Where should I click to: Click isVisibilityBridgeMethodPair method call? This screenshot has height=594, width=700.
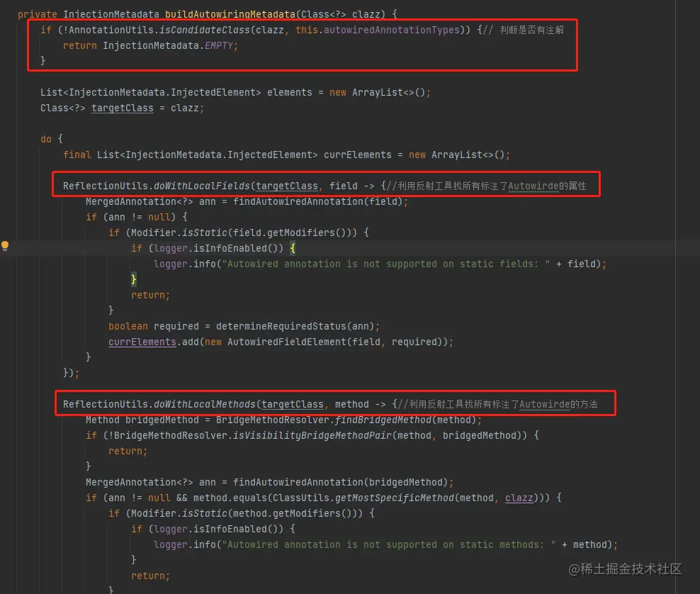tap(312, 435)
